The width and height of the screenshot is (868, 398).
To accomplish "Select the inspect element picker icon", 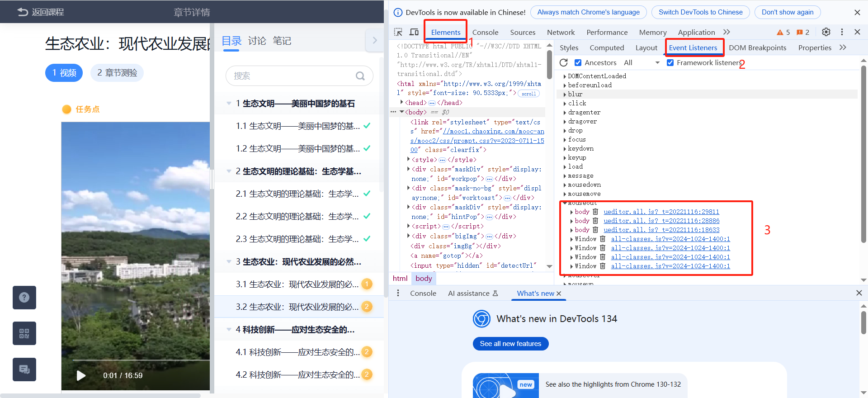I will click(x=398, y=32).
